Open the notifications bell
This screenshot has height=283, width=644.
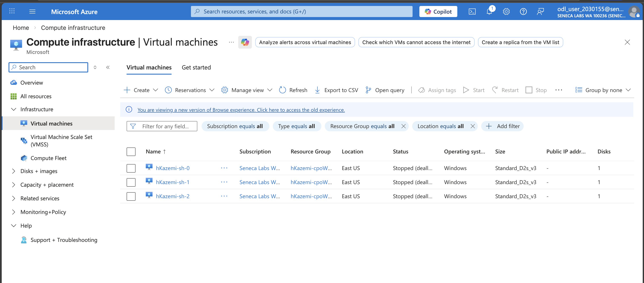(x=489, y=12)
